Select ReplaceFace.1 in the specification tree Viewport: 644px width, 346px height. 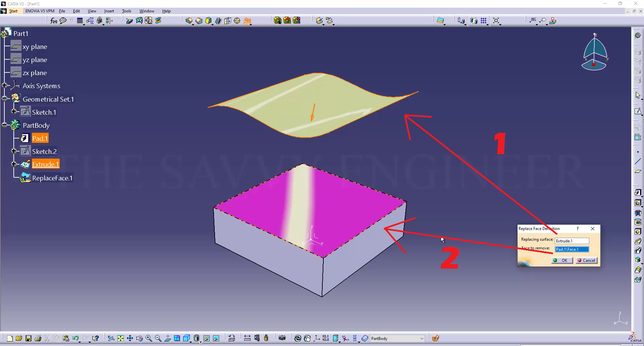click(x=52, y=178)
